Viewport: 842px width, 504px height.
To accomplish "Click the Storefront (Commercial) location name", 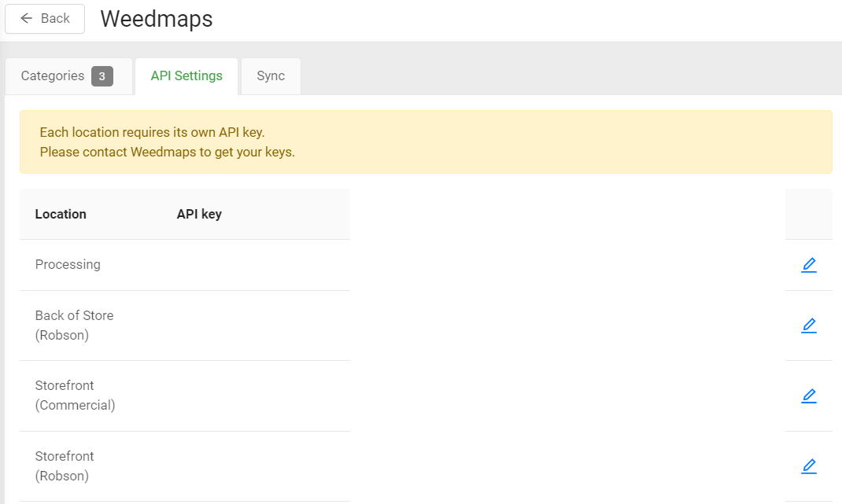I will click(75, 395).
